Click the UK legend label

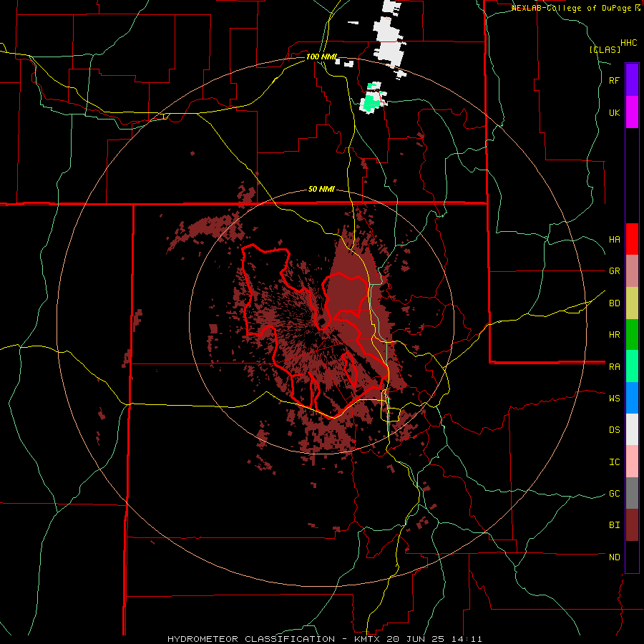click(615, 112)
